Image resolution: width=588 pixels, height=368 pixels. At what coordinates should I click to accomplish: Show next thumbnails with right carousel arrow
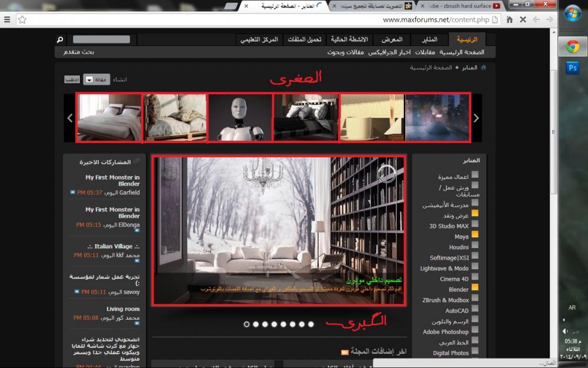click(x=476, y=118)
